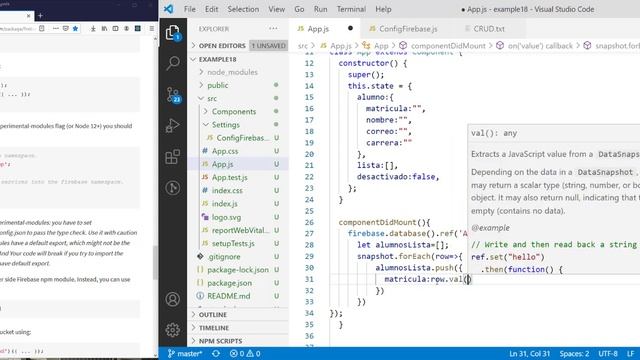The height and width of the screenshot is (360, 640).
Task: Open the Manage gear icon
Action: pyautogui.click(x=173, y=330)
